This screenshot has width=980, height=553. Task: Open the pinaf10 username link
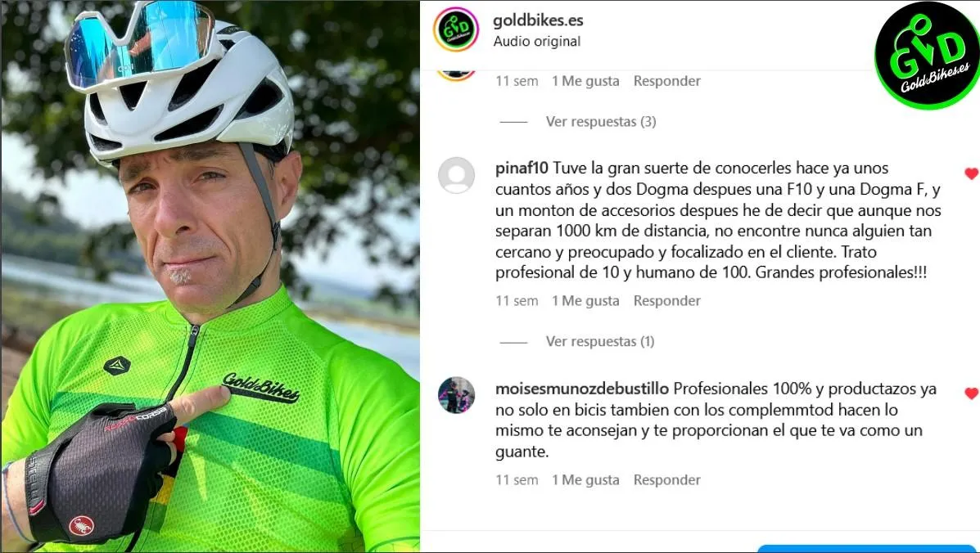tap(522, 169)
